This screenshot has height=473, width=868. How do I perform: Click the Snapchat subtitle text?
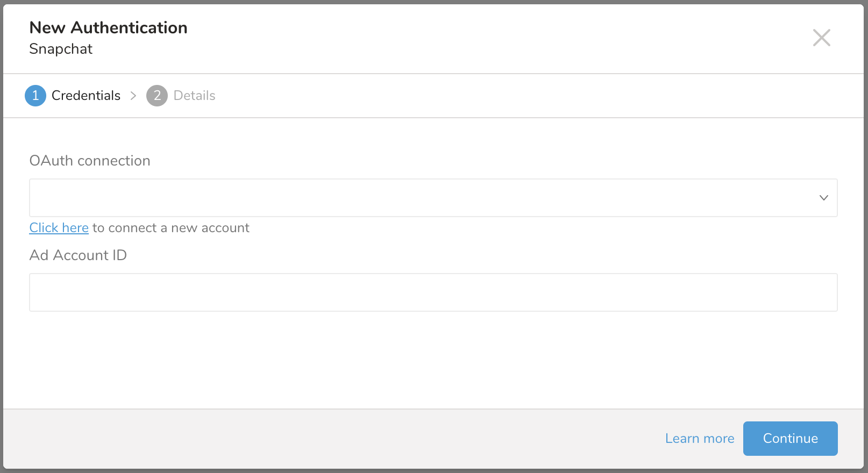(61, 49)
